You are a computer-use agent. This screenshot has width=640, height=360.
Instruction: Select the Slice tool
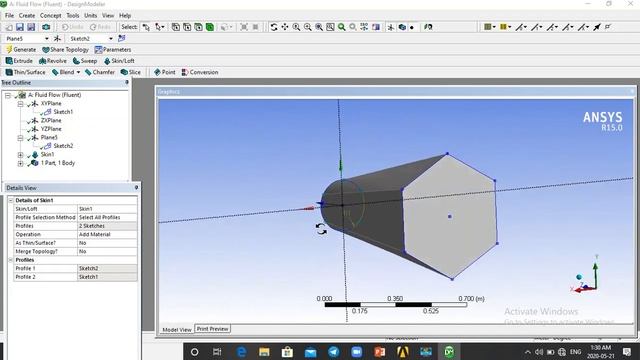tap(131, 72)
